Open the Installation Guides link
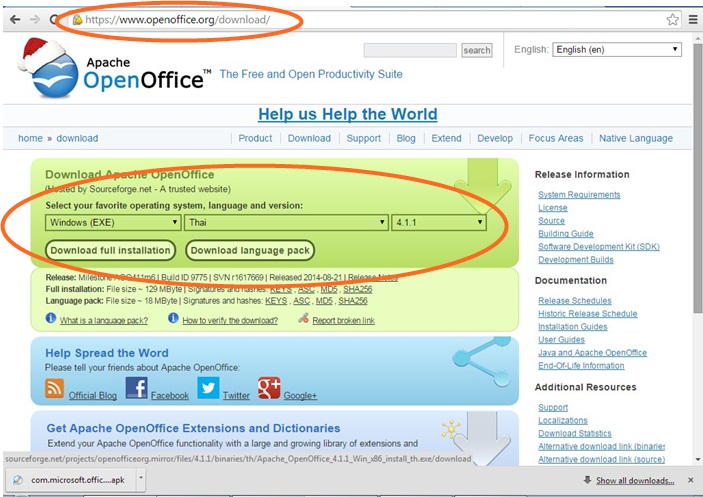The height and width of the screenshot is (497, 703). pyautogui.click(x=573, y=326)
